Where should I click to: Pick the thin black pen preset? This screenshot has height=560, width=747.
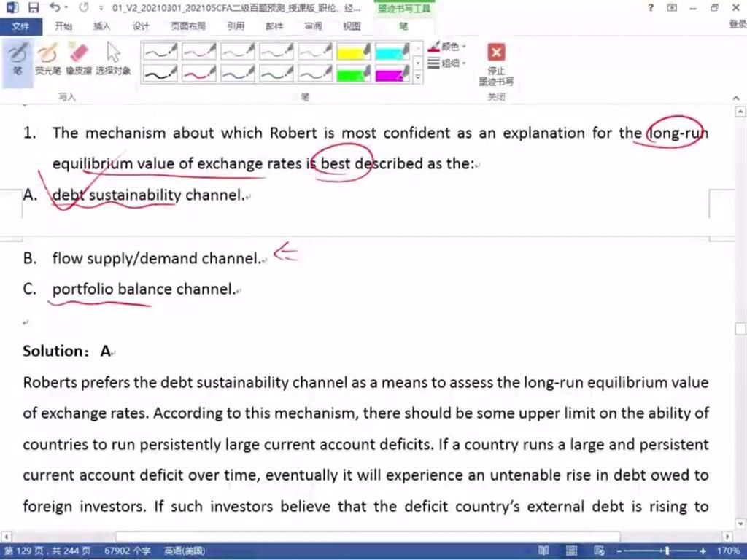pyautogui.click(x=160, y=51)
